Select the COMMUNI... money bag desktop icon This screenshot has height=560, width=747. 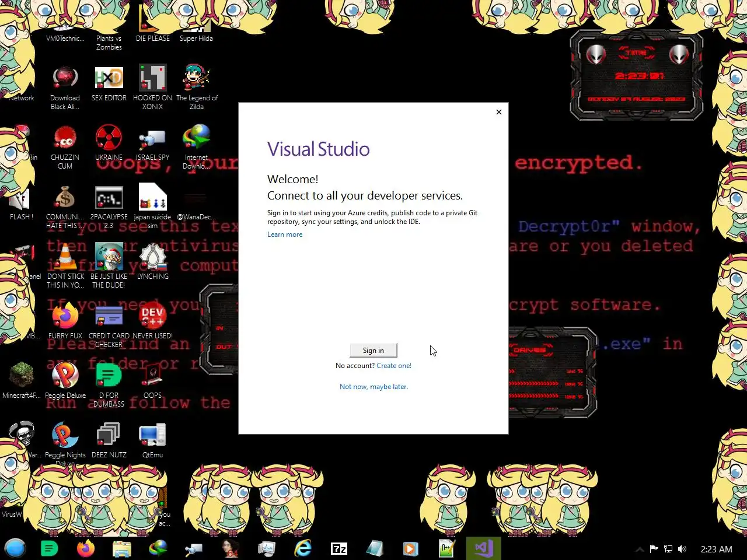coord(65,207)
